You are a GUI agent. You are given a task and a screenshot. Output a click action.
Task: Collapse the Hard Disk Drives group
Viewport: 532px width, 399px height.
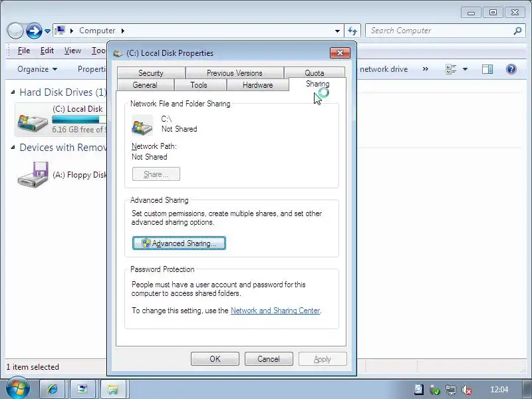[x=13, y=92]
